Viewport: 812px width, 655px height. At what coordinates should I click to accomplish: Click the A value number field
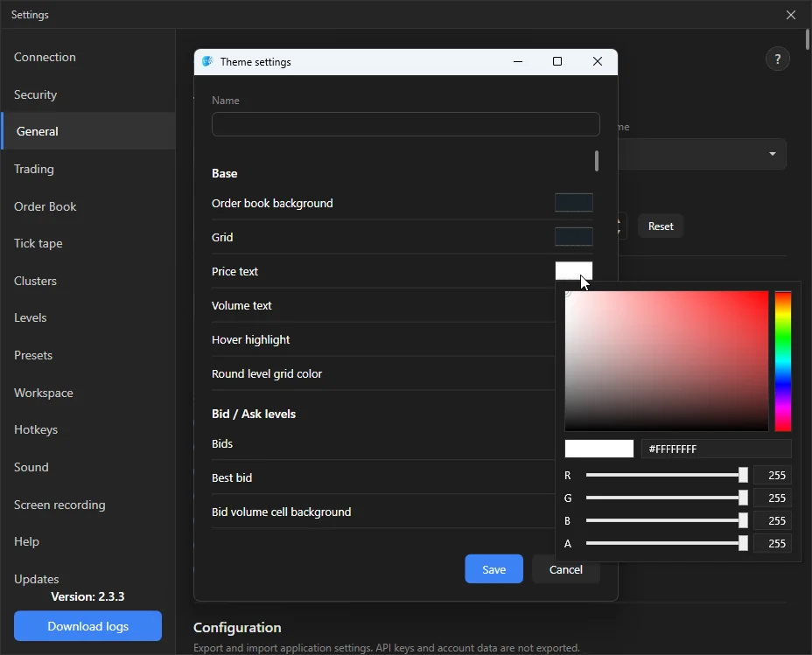(772, 543)
